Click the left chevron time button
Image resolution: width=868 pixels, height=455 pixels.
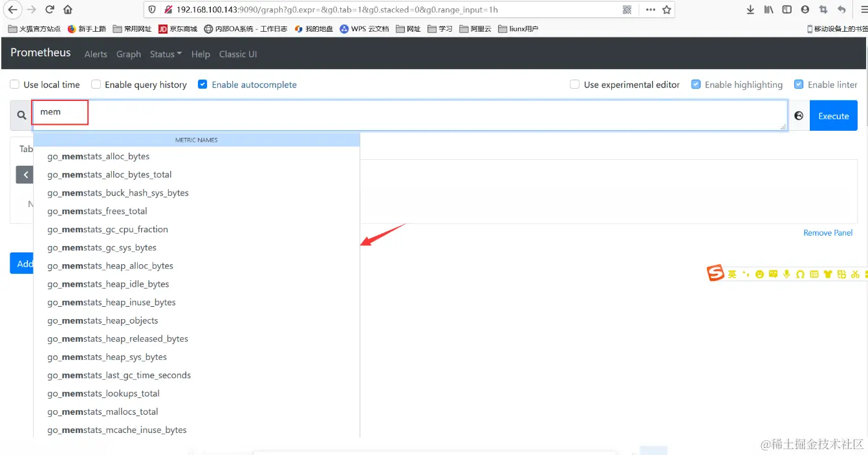click(25, 175)
